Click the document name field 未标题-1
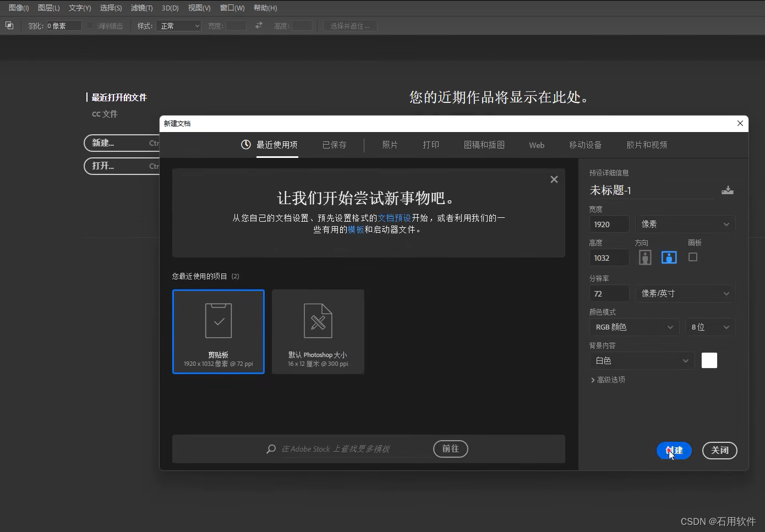765x532 pixels. pyautogui.click(x=651, y=190)
